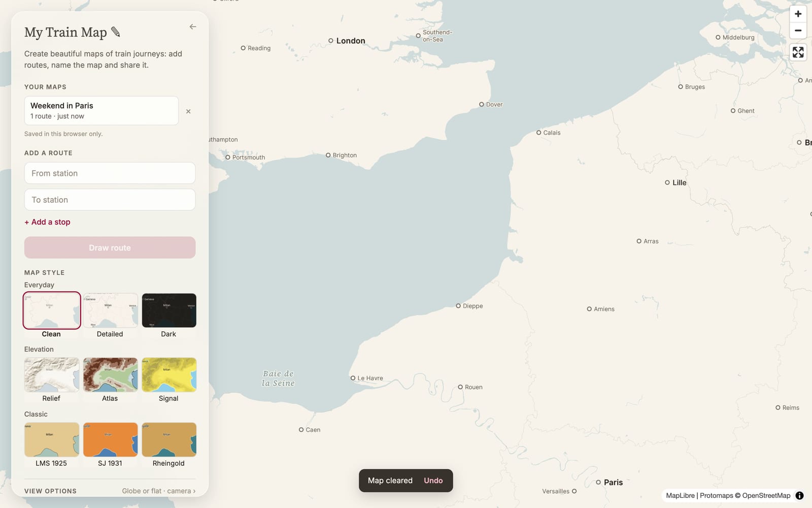Open the OpenStreetMap attribution link
The width and height of the screenshot is (812, 508).
click(x=766, y=495)
